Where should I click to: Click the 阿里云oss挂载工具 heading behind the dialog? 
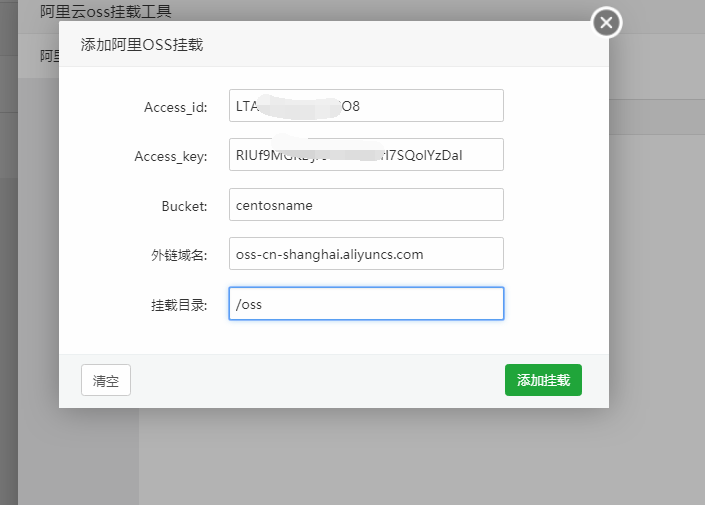pyautogui.click(x=106, y=11)
